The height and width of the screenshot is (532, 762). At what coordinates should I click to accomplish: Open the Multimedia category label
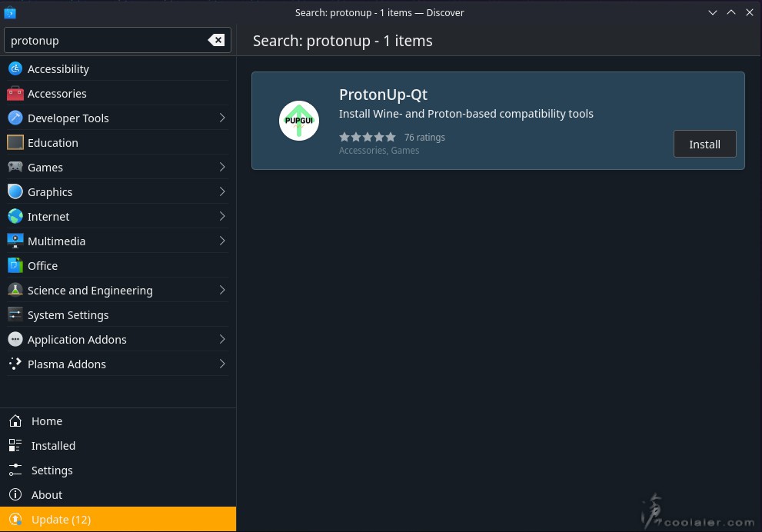(56, 241)
